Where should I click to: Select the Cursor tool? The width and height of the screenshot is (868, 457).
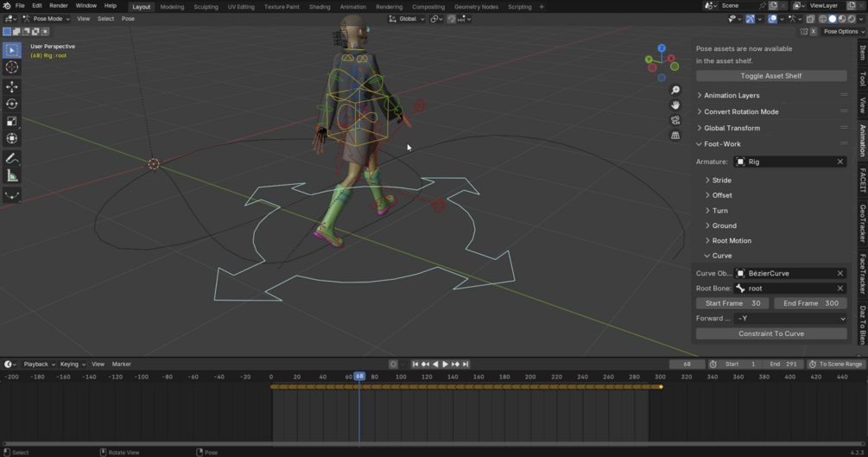11,67
